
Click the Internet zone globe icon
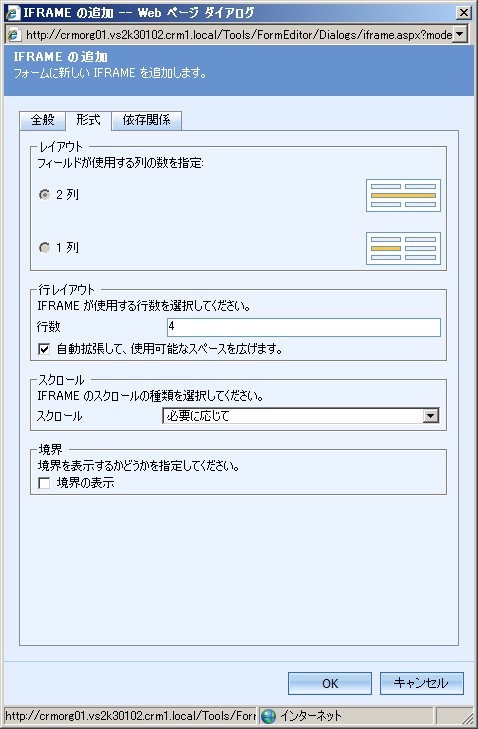pyautogui.click(x=268, y=716)
